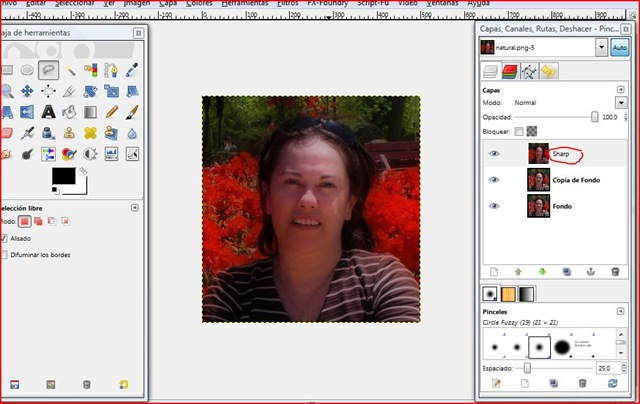This screenshot has height=404, width=640.
Task: Delete layer using trash icon in Capas
Action: click(616, 270)
